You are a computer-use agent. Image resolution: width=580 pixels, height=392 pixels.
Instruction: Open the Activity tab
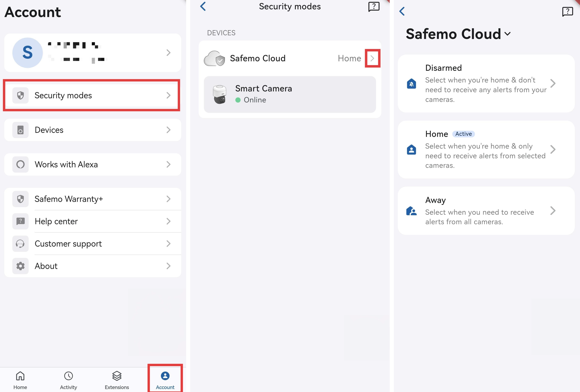[x=68, y=380]
